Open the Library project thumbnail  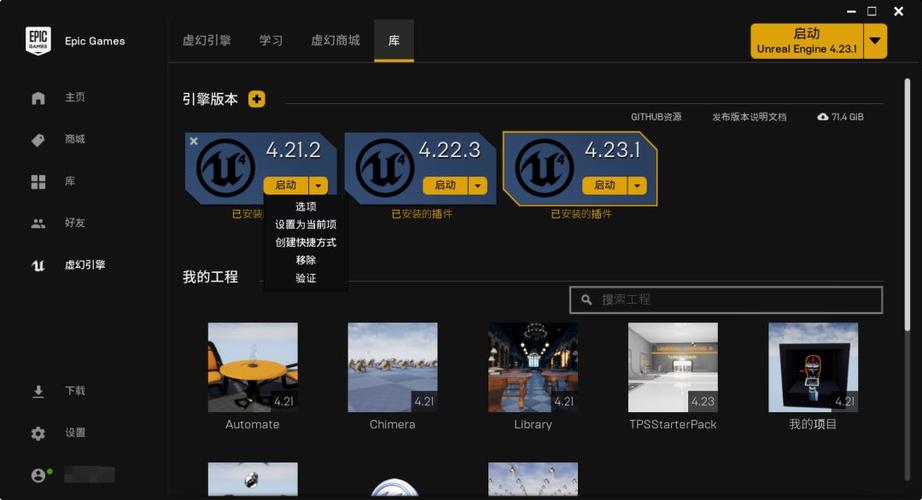tap(533, 367)
